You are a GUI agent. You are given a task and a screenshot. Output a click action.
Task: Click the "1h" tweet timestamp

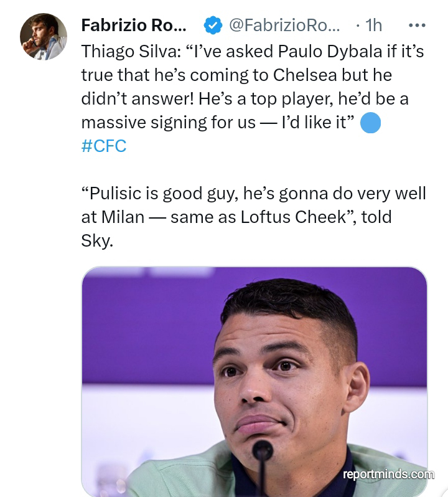[373, 25]
